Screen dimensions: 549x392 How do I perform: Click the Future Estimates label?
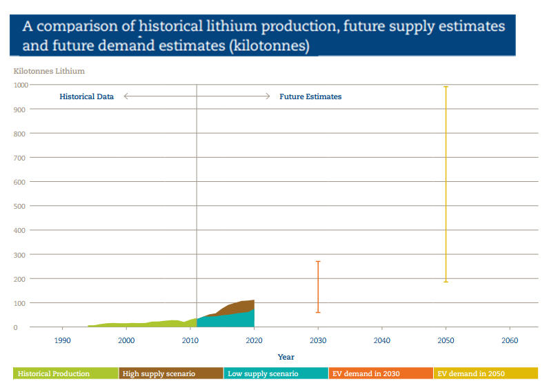(310, 96)
